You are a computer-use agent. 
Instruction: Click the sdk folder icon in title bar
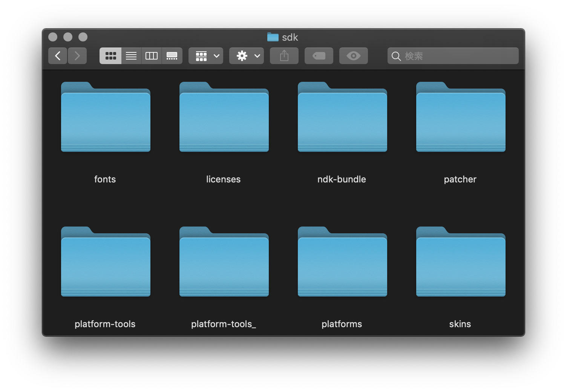[273, 37]
